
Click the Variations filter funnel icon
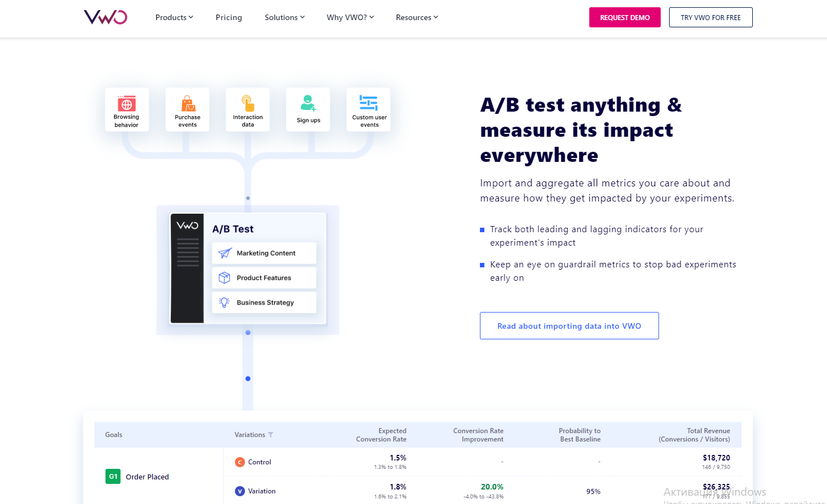pyautogui.click(x=271, y=435)
